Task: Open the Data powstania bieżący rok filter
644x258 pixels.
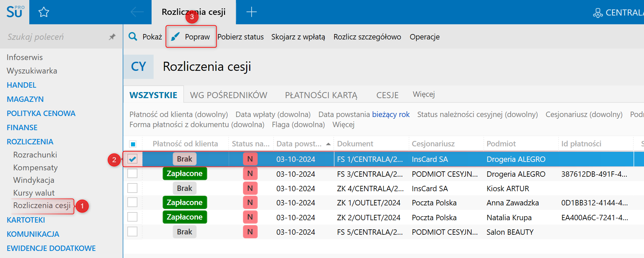Action: 391,115
